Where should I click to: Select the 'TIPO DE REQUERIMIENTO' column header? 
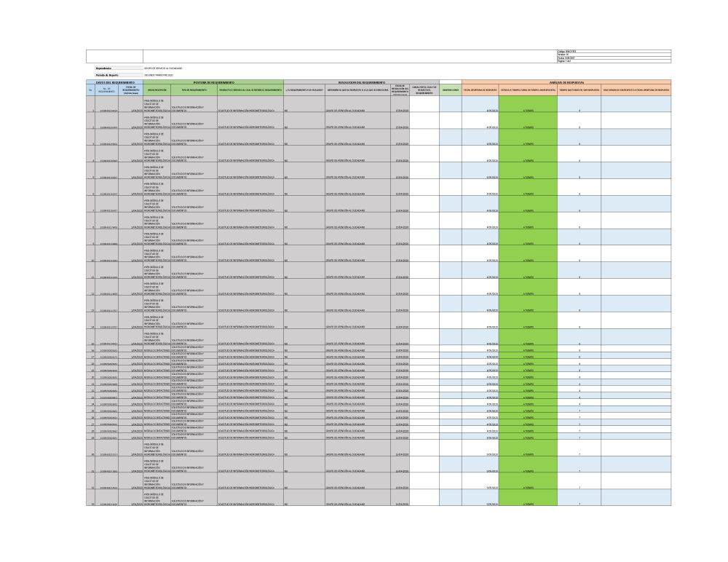[x=194, y=90]
